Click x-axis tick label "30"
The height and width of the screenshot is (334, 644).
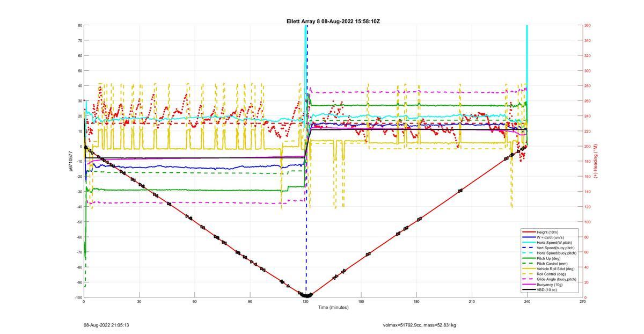pyautogui.click(x=139, y=302)
